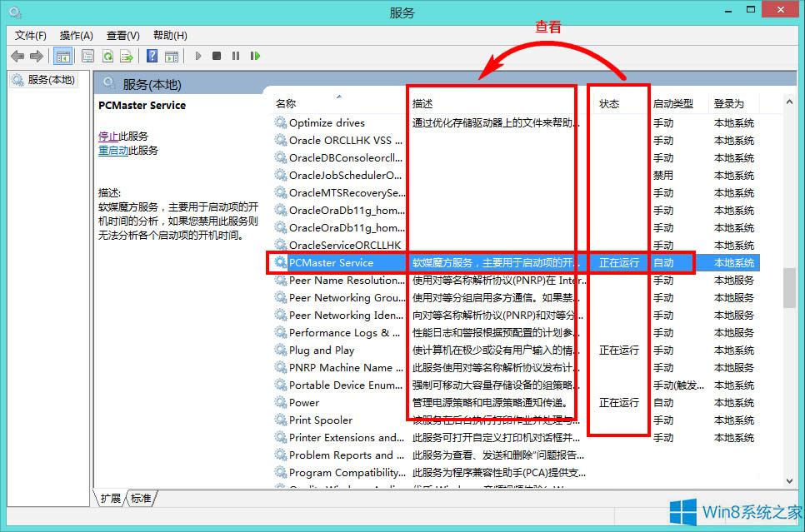Click the Power service description text
This screenshot has height=532, width=805.
[492, 403]
